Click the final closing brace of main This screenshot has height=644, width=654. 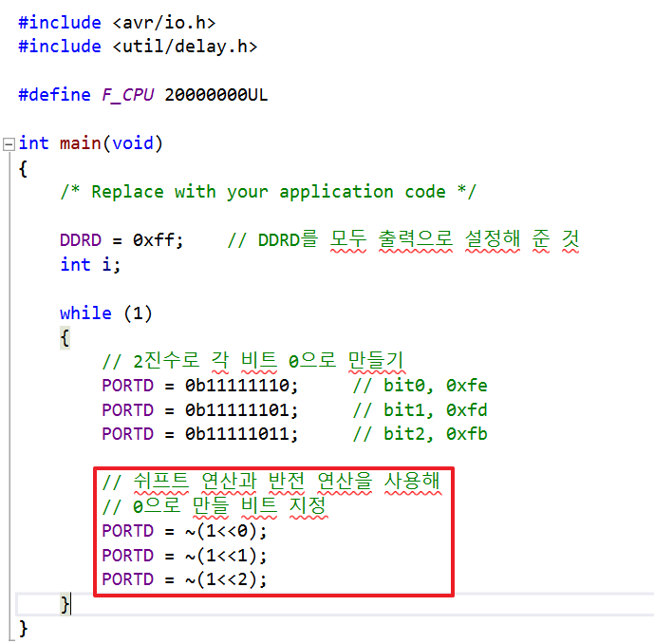(24, 629)
